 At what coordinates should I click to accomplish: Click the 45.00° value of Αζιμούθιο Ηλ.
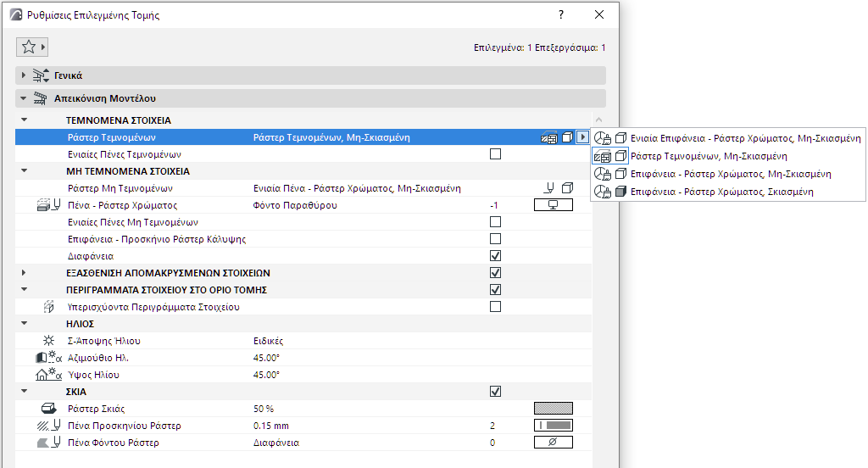coord(266,358)
